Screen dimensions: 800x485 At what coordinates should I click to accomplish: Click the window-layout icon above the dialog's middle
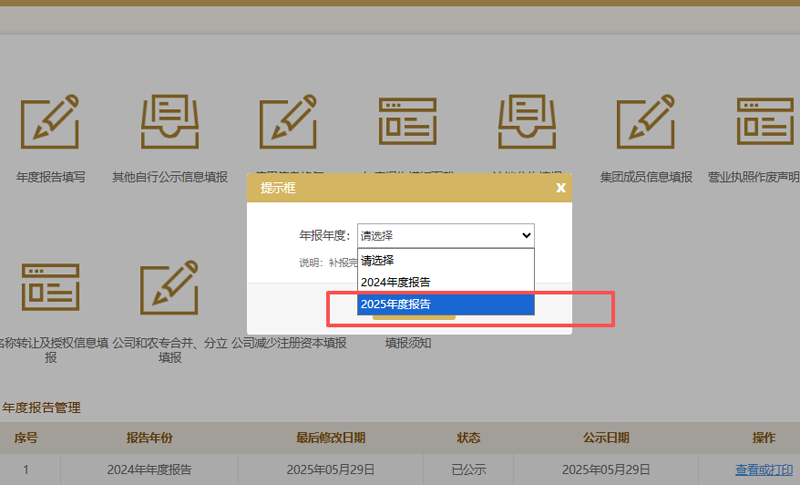[x=408, y=122]
